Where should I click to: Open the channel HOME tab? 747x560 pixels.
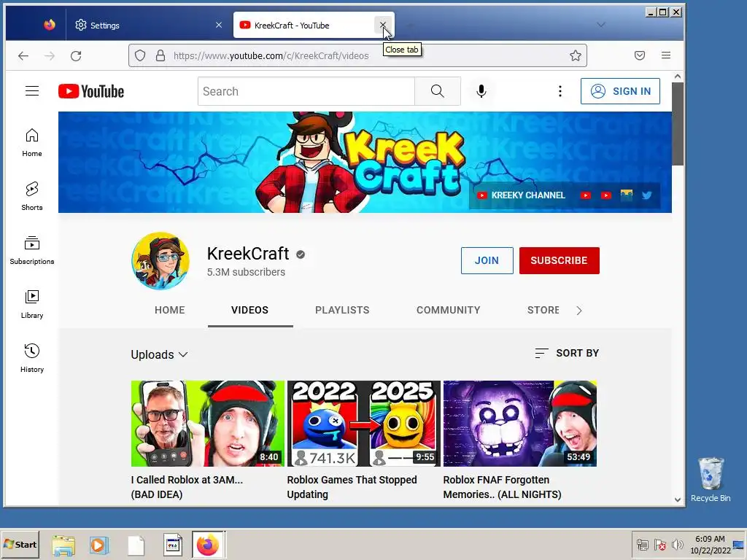click(x=169, y=310)
